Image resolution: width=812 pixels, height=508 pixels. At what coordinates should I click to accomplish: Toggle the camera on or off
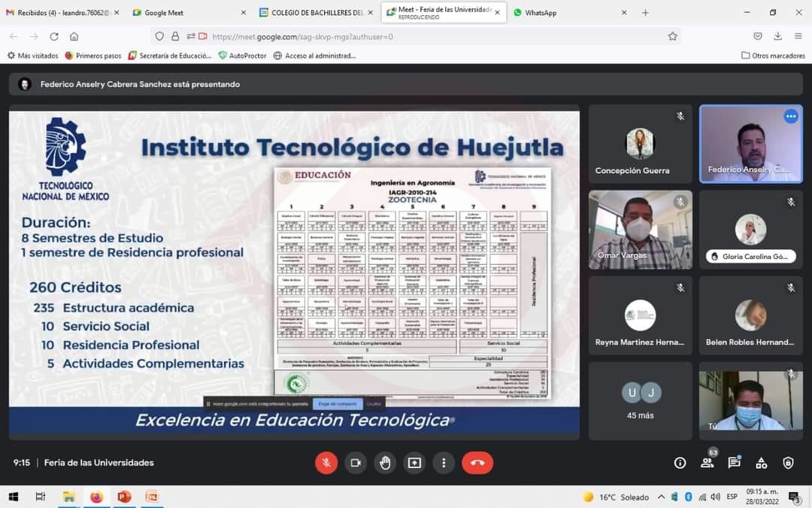point(356,463)
